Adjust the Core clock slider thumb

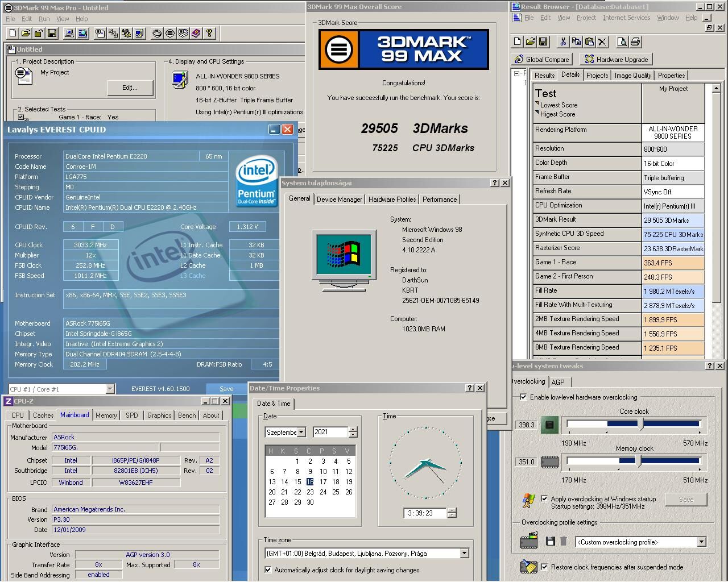642,424
